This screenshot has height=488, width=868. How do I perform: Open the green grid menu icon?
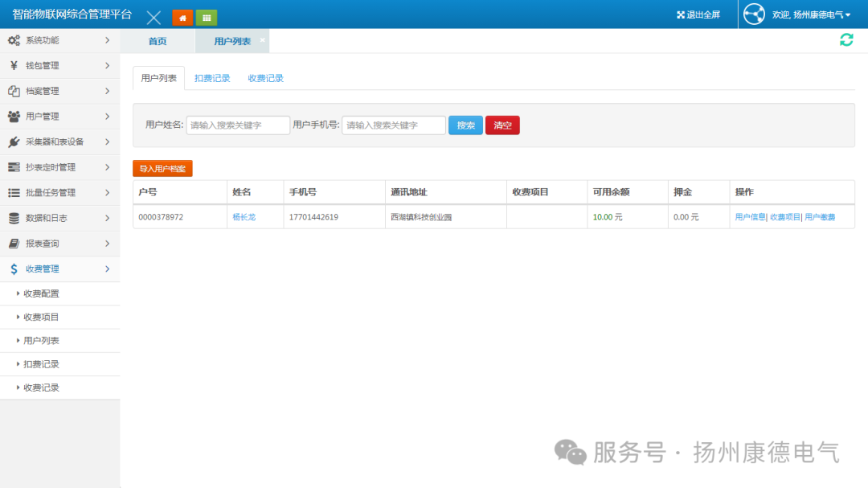click(x=206, y=17)
